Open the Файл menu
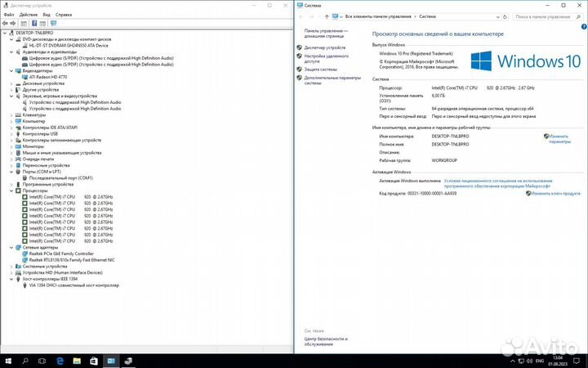 click(9, 15)
